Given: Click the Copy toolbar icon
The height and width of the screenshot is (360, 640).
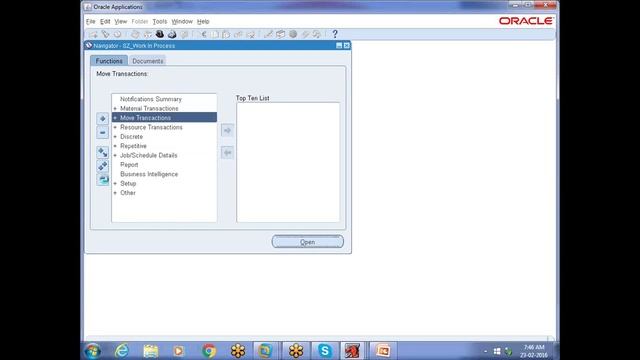Looking at the screenshot, I should (215, 34).
